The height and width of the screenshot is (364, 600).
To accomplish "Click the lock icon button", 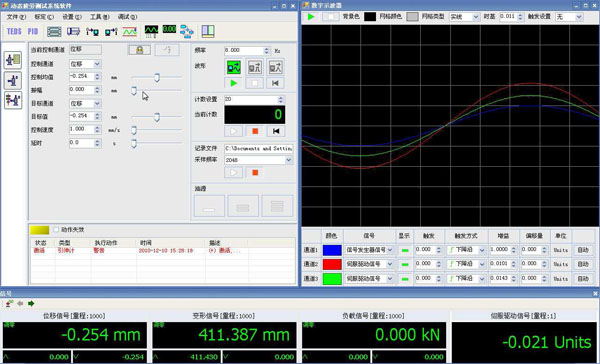I will click(139, 50).
